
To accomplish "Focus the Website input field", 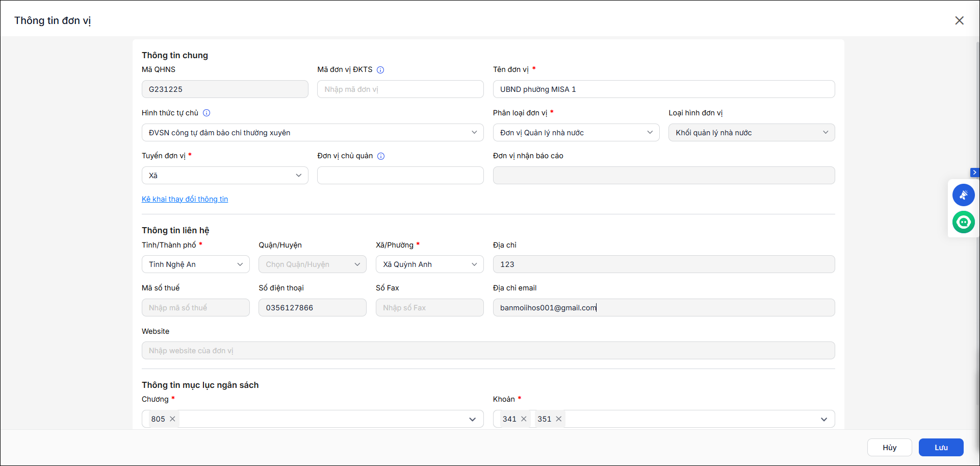I will [x=488, y=351].
